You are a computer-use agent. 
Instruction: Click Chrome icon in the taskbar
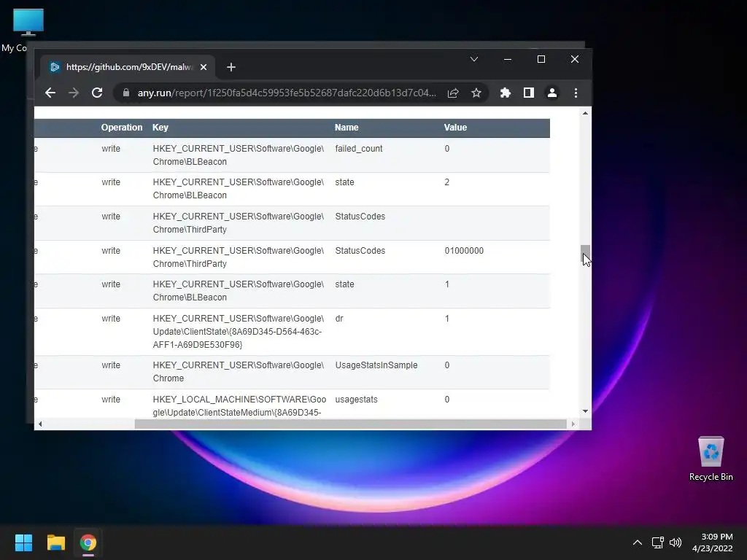(88, 542)
